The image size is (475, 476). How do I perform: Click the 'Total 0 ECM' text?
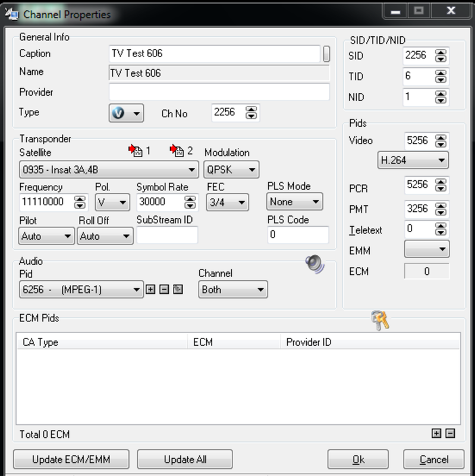click(45, 434)
